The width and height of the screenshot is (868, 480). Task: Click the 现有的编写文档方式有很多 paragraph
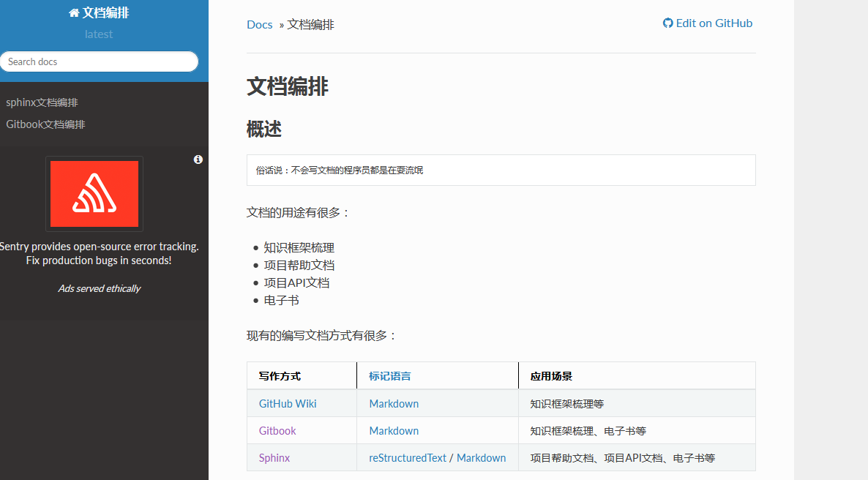pyautogui.click(x=322, y=336)
